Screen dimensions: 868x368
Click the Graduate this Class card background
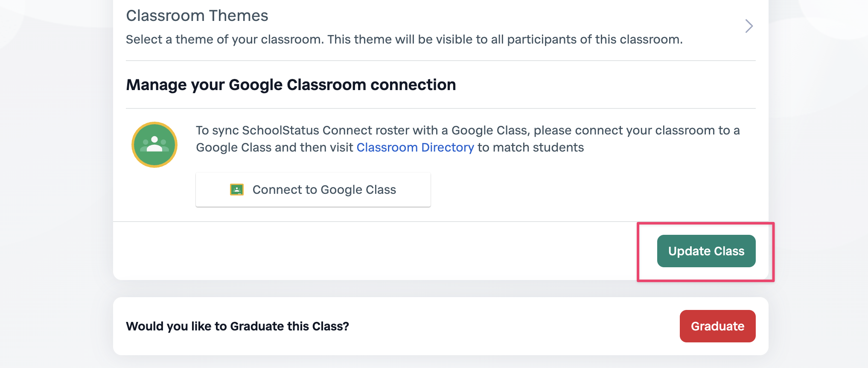tap(512, 326)
